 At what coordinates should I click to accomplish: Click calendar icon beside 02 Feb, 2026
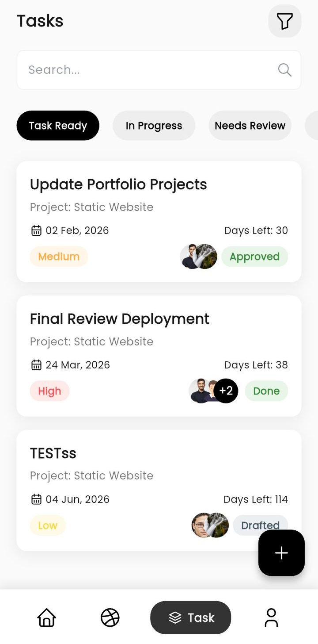tap(36, 230)
